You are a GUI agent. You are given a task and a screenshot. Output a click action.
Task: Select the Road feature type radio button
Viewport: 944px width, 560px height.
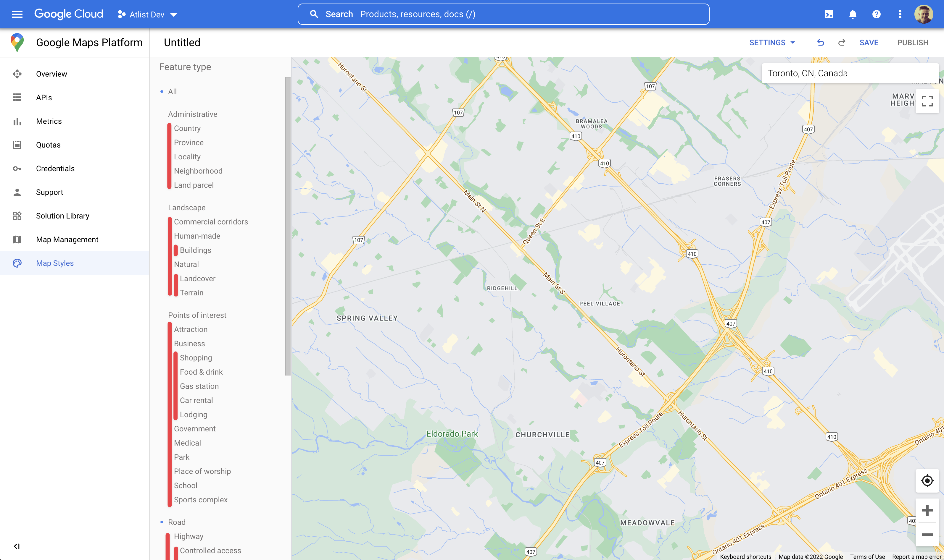pos(162,522)
